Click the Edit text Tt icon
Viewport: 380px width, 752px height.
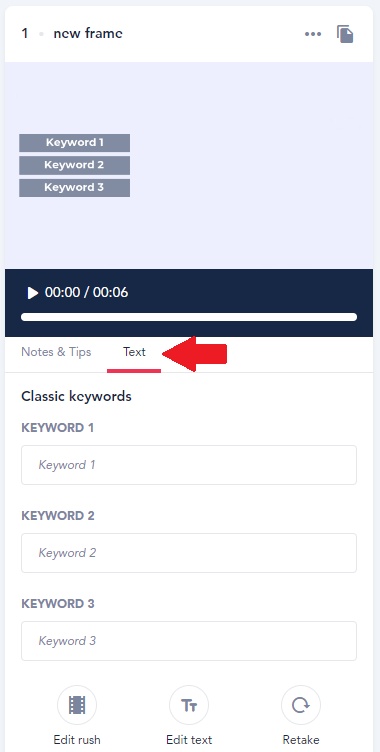click(189, 705)
